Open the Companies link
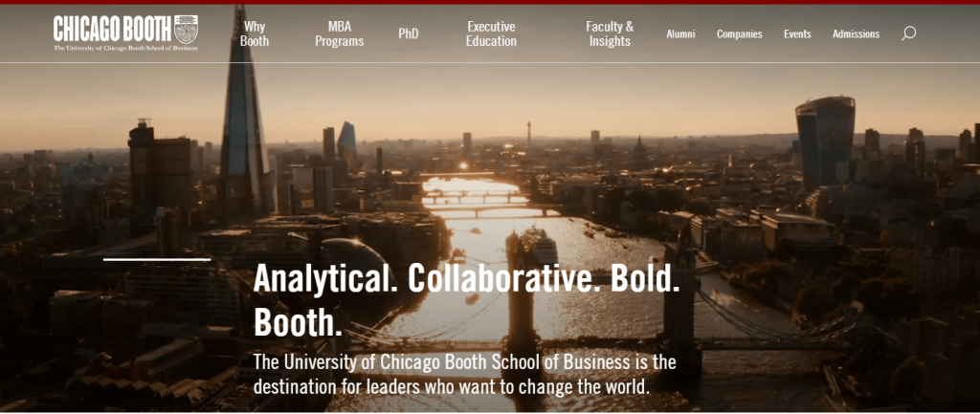The image size is (980, 414). (740, 34)
